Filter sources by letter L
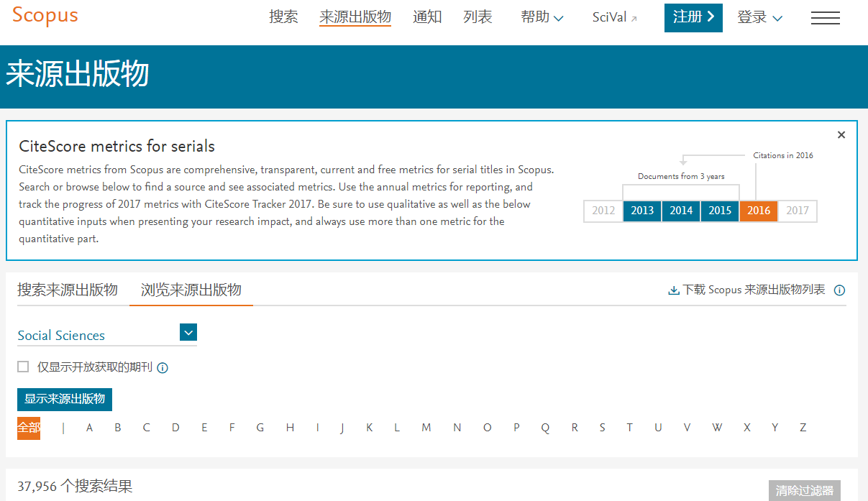Screen dimensions: 868x501 click(x=397, y=428)
